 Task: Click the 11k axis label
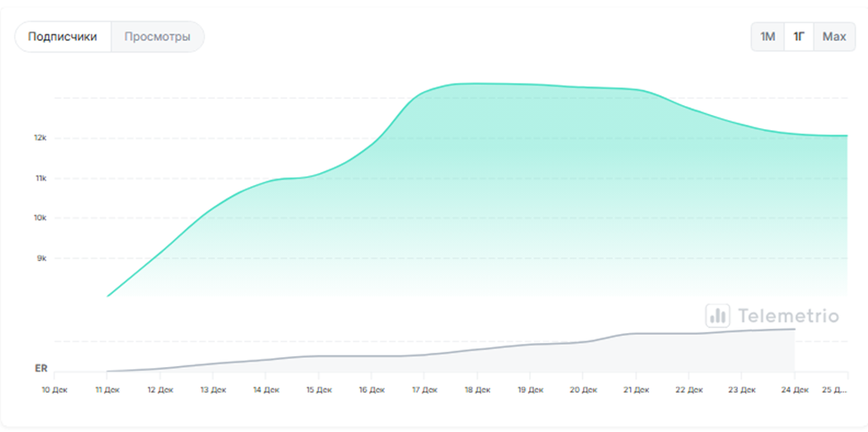coord(40,178)
